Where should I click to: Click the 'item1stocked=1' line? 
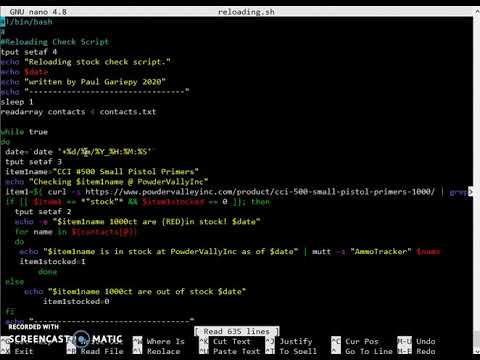pos(52,262)
